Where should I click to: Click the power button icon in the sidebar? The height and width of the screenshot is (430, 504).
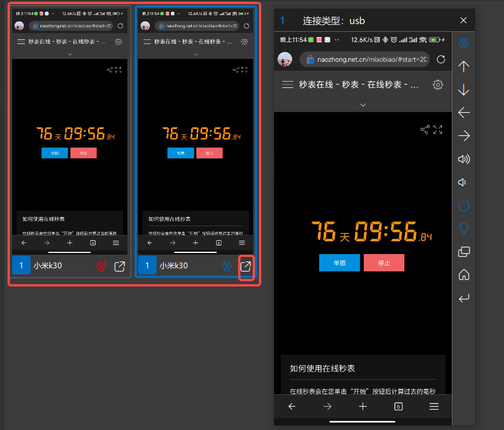tap(463, 205)
